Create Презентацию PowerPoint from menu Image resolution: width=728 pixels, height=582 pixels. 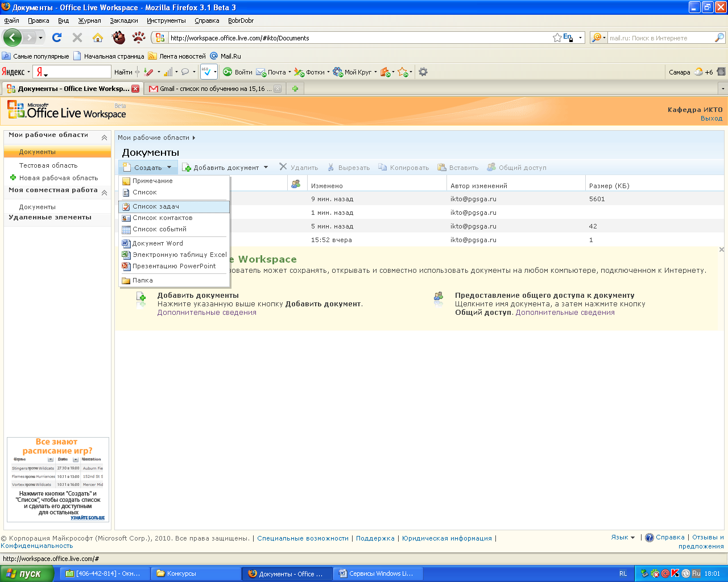tap(174, 266)
